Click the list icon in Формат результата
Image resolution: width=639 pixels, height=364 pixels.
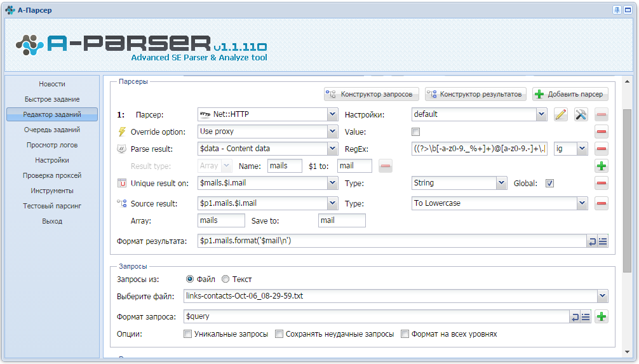[603, 242]
